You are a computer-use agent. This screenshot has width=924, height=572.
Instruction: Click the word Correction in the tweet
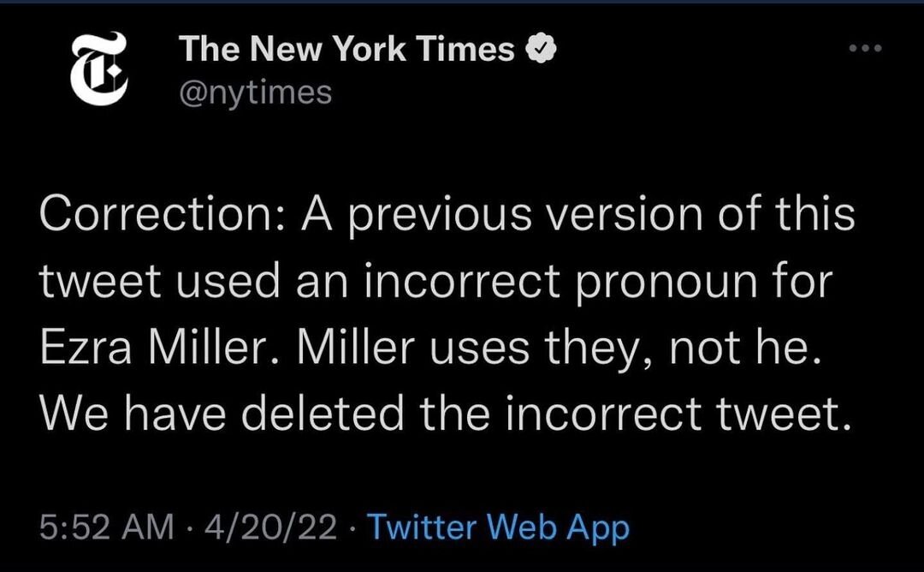pyautogui.click(x=156, y=213)
